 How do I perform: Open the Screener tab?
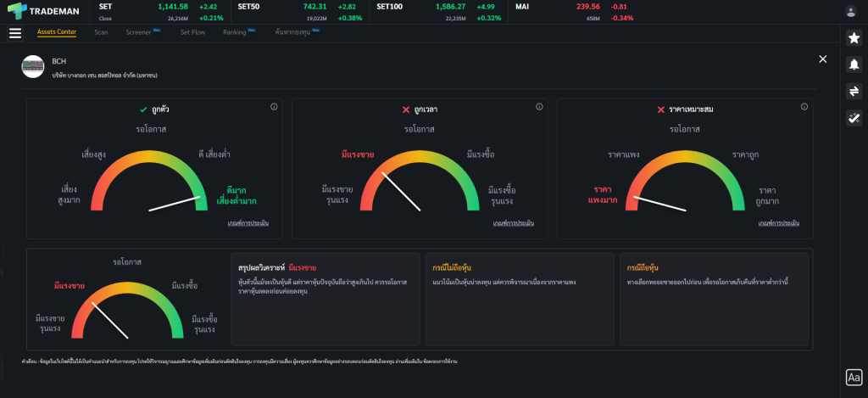point(138,32)
